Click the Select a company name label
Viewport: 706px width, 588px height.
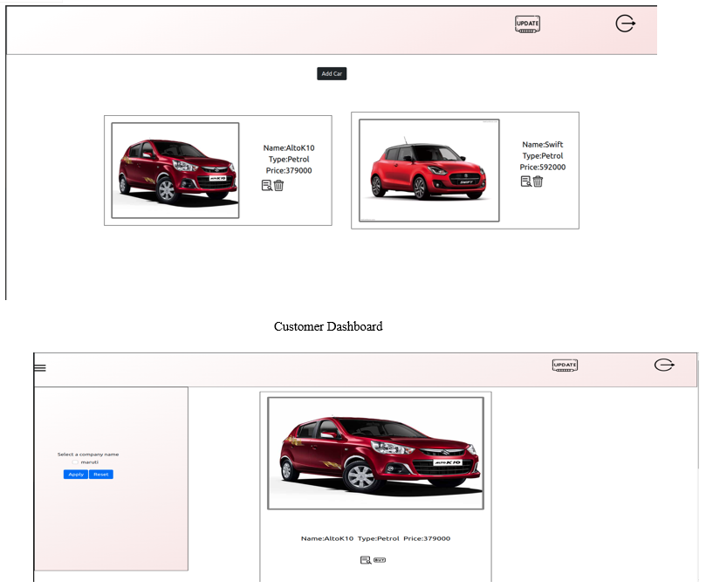pyautogui.click(x=88, y=455)
